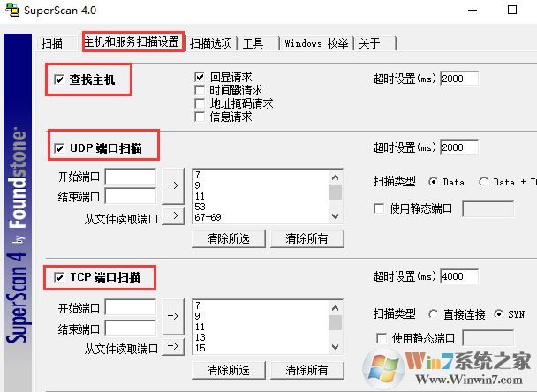
Task: Select 直接连接 radio button
Action: click(433, 313)
